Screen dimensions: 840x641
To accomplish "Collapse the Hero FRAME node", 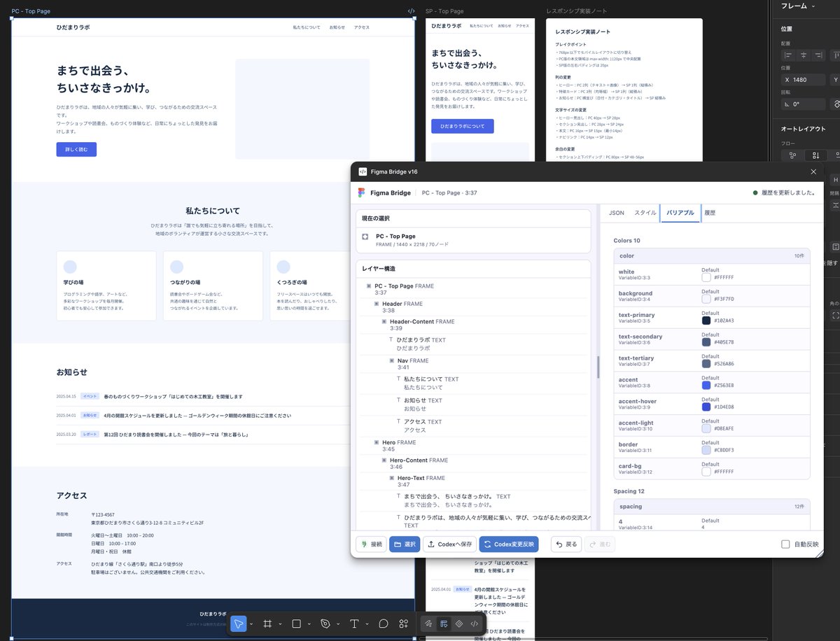I will click(377, 442).
